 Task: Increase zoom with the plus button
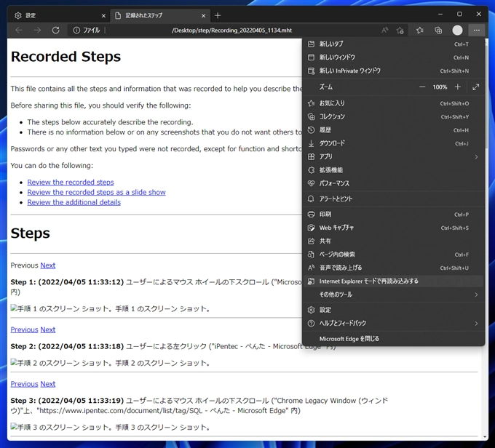coord(458,87)
